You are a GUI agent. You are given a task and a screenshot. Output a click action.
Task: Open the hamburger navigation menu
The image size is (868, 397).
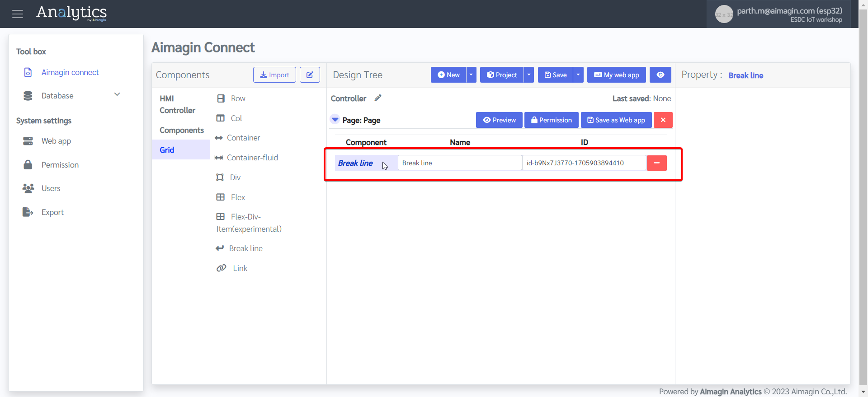point(18,14)
